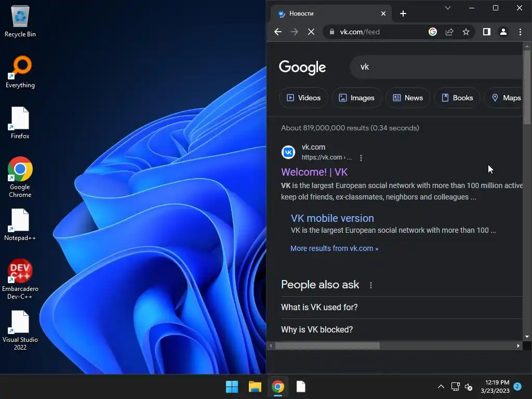Show hidden system tray icons
This screenshot has width=532, height=399.
point(441,387)
